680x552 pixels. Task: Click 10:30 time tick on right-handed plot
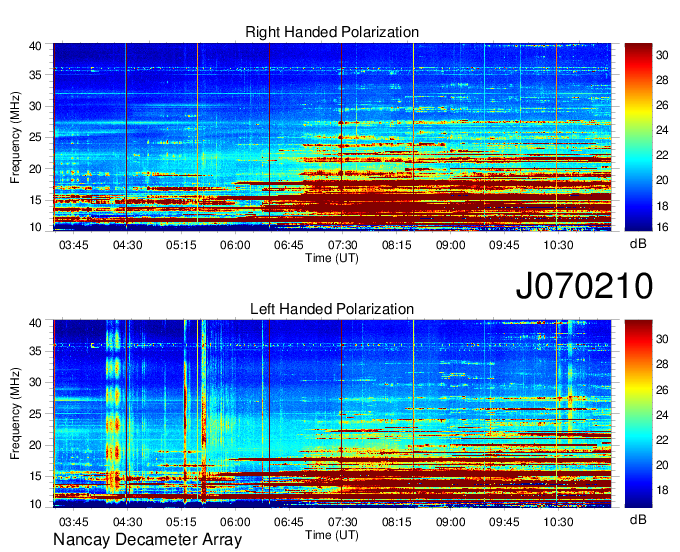pos(558,245)
